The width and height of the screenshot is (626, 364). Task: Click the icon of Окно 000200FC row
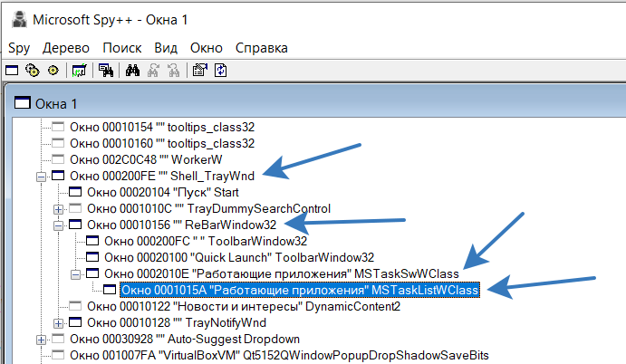tap(92, 241)
